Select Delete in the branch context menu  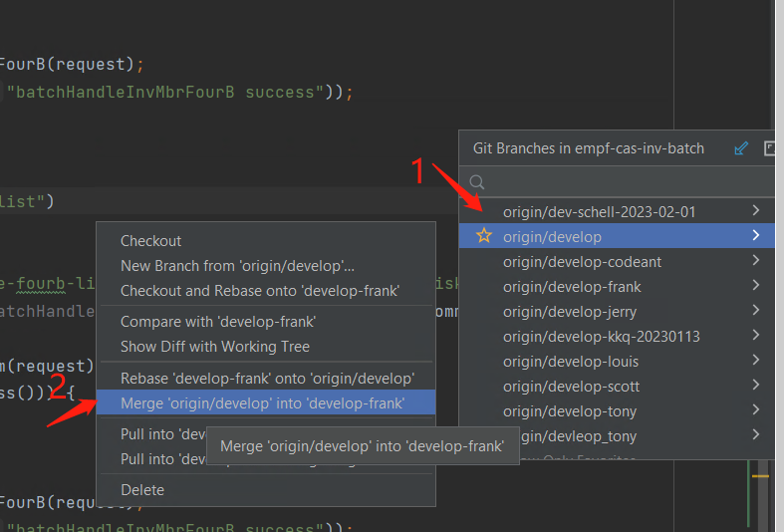click(266, 489)
